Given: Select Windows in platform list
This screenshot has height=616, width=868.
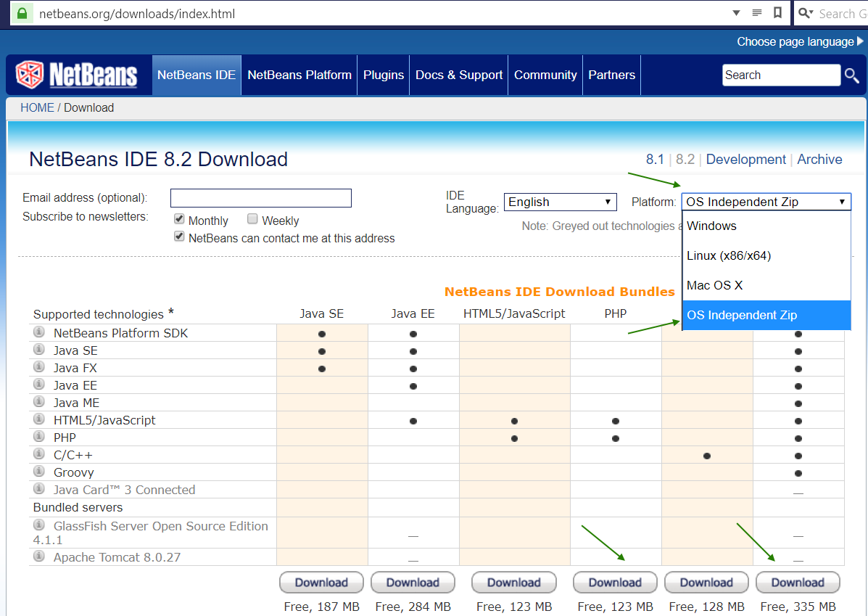Looking at the screenshot, I should pos(766,226).
